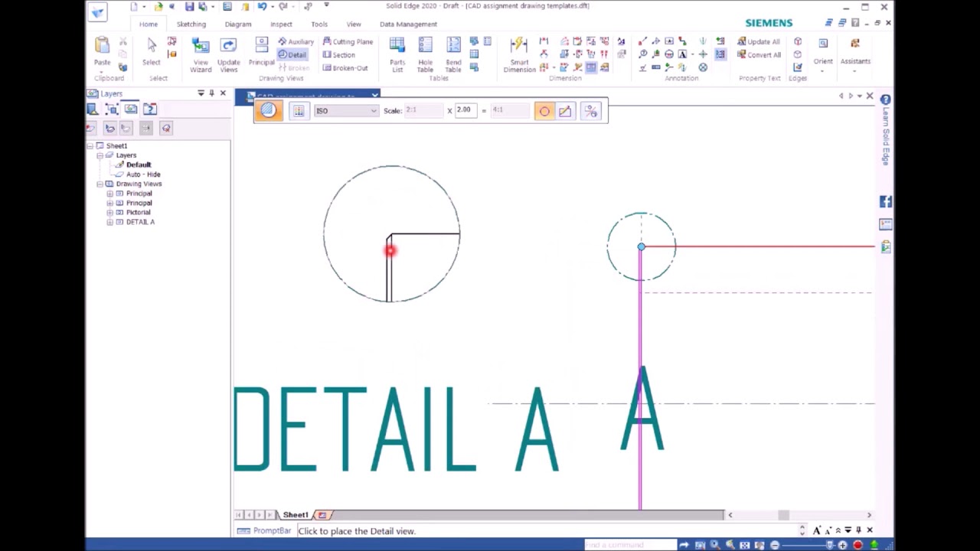The image size is (980, 551).
Task: Click the new sheet icon beside Sheet1
Action: point(322,515)
